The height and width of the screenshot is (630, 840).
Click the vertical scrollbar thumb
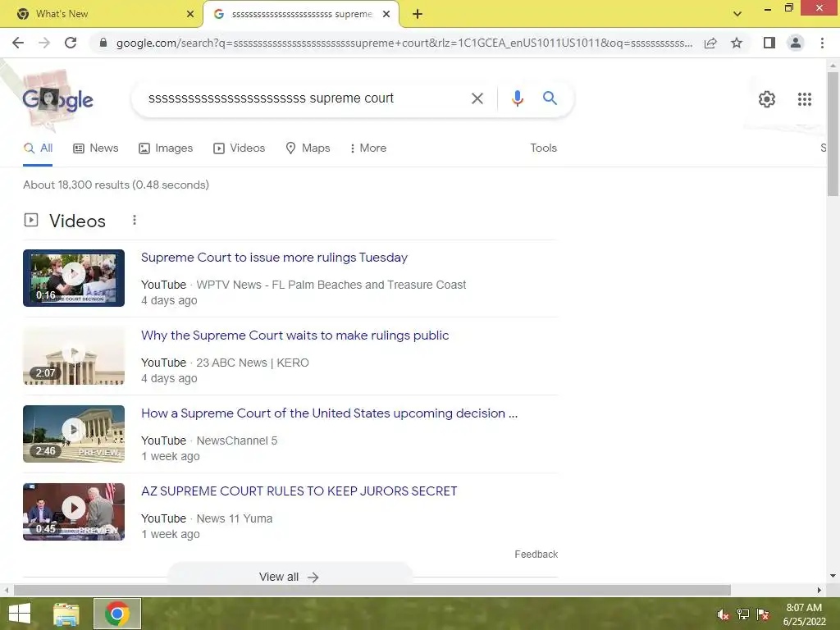(833, 134)
